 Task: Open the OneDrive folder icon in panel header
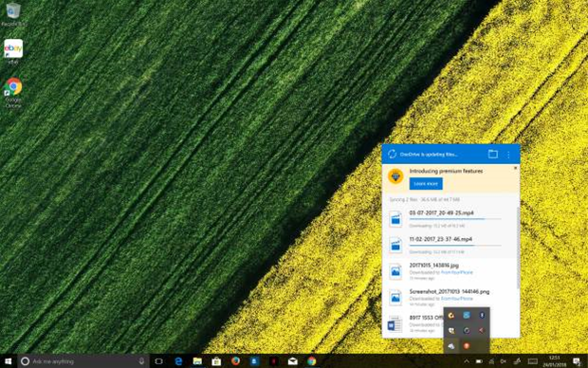(x=493, y=154)
